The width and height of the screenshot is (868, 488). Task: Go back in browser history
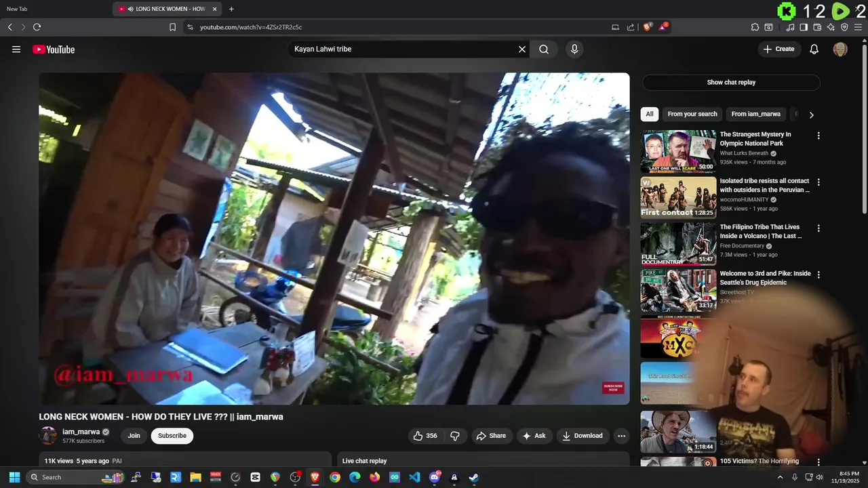coord(9,27)
